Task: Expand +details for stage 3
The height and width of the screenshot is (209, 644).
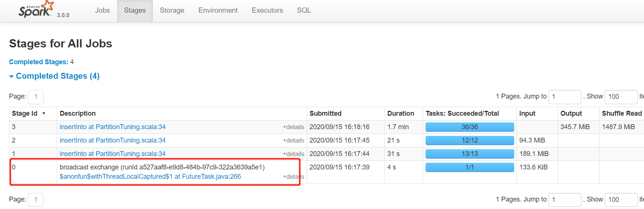Action: point(293,127)
